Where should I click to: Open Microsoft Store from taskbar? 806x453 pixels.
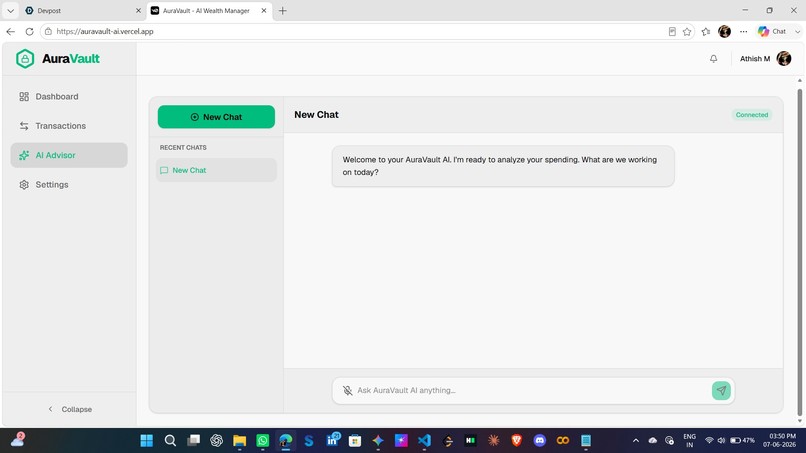[355, 441]
